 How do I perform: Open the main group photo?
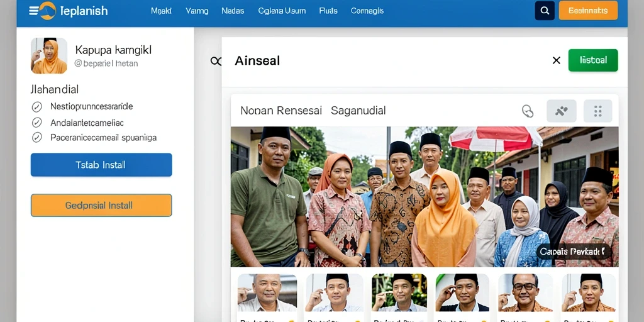(x=425, y=197)
